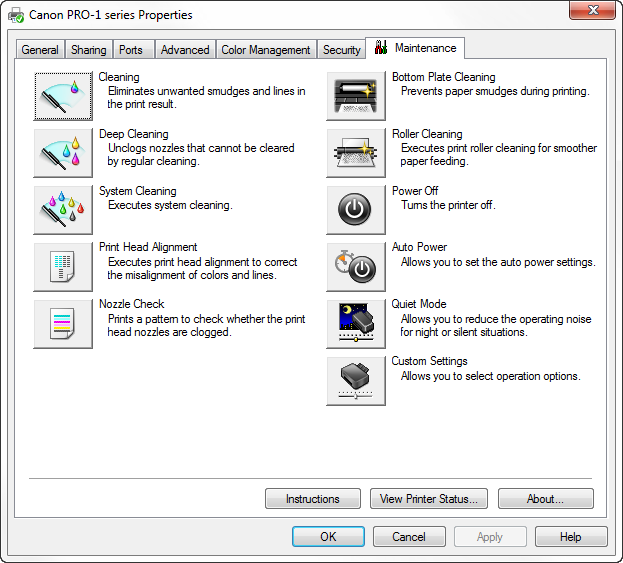Run the Cleaning maintenance icon
This screenshot has height=563, width=623.
tap(63, 96)
